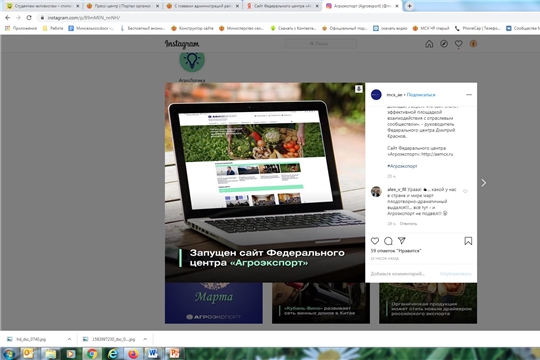Open profile avatar icon in header
Viewport: 540px width, 360px height.
[474, 44]
